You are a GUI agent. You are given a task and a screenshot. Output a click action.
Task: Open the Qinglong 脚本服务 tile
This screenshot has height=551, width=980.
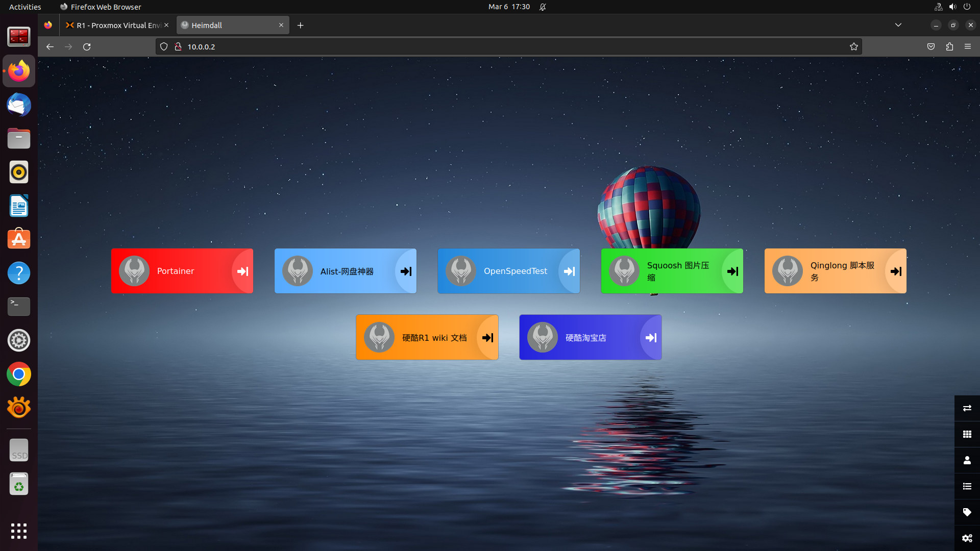tap(836, 271)
